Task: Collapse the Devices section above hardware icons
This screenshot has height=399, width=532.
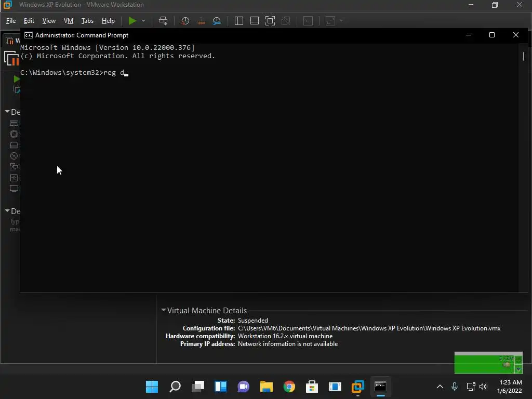Action: (7, 112)
